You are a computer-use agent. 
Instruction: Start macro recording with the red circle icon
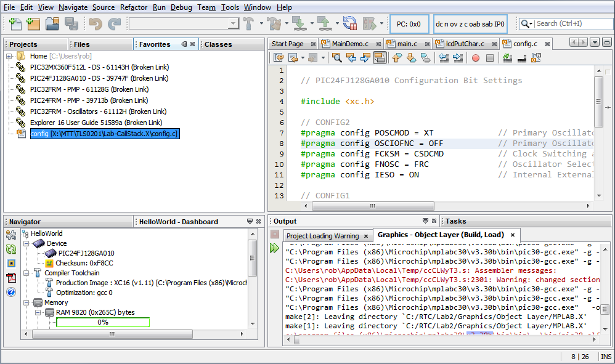pos(476,58)
